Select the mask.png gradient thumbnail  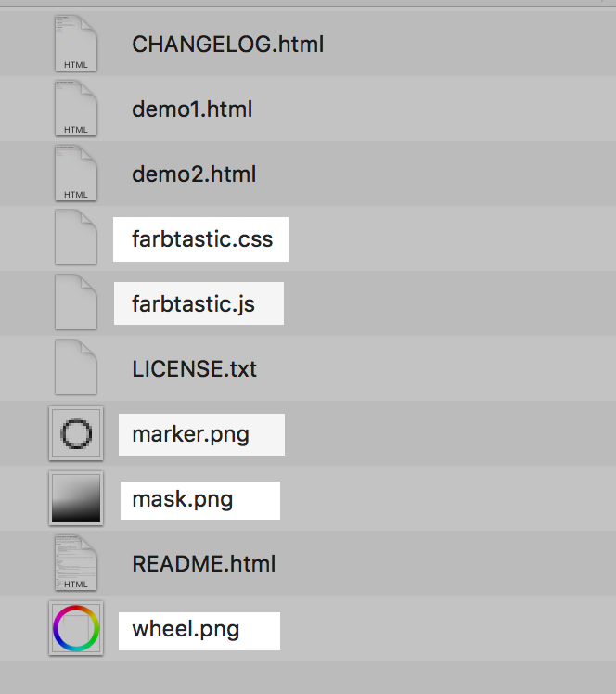76,498
